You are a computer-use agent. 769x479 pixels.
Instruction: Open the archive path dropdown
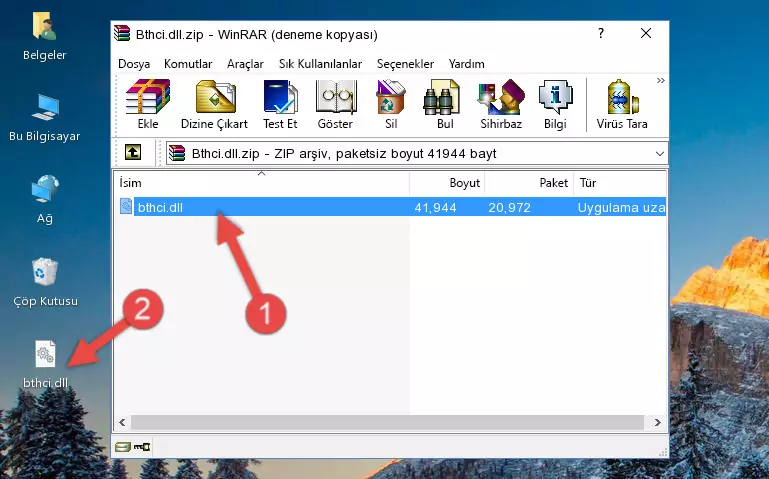coord(660,153)
